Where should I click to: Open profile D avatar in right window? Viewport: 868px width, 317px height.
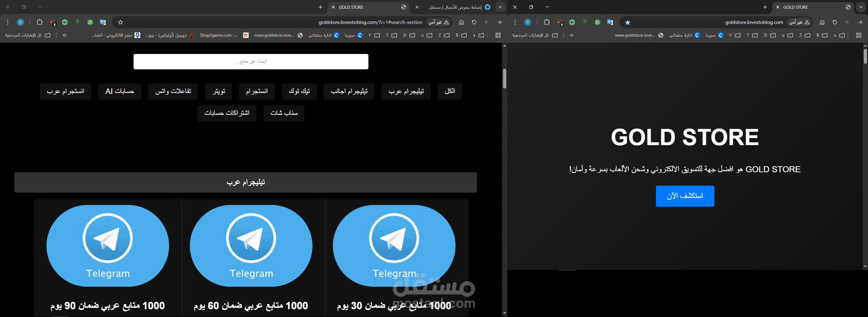coord(528,22)
